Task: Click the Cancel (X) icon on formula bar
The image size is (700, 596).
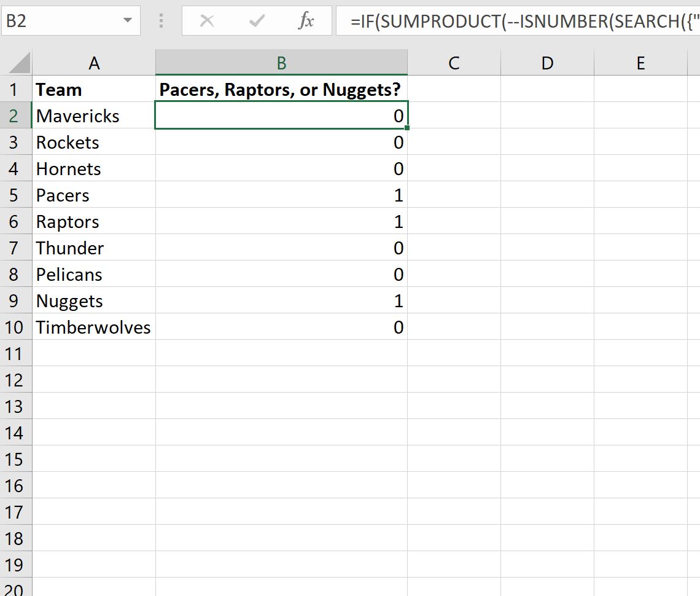Action: click(x=207, y=21)
